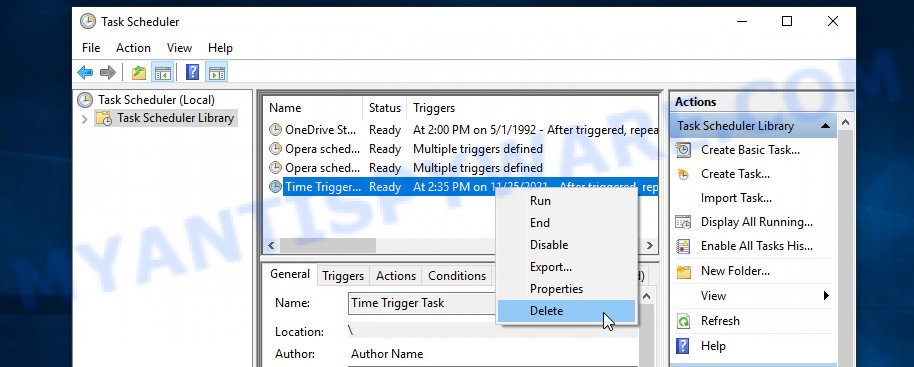
Task: Click Create Task... action
Action: (735, 174)
